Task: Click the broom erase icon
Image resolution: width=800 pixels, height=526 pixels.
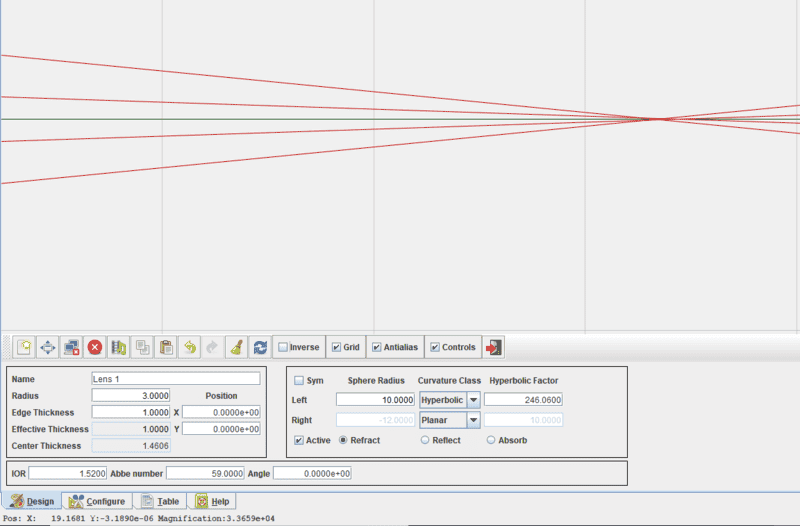Action: coord(237,347)
